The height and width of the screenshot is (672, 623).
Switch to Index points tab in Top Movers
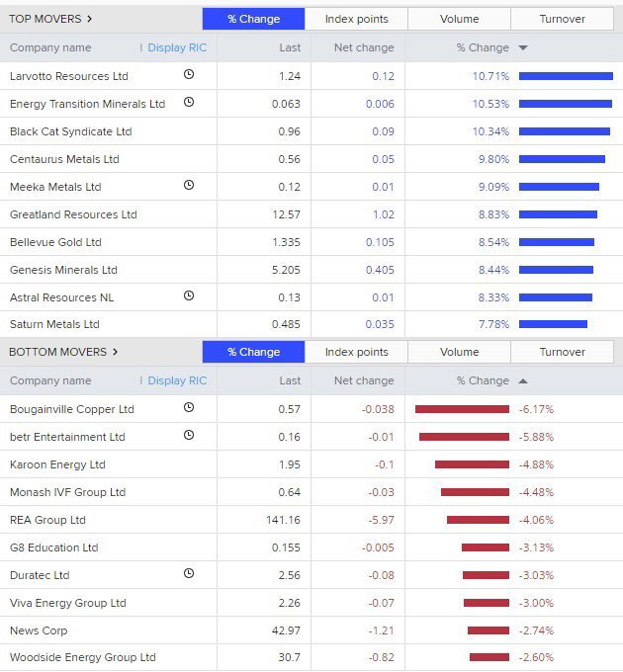pyautogui.click(x=356, y=19)
